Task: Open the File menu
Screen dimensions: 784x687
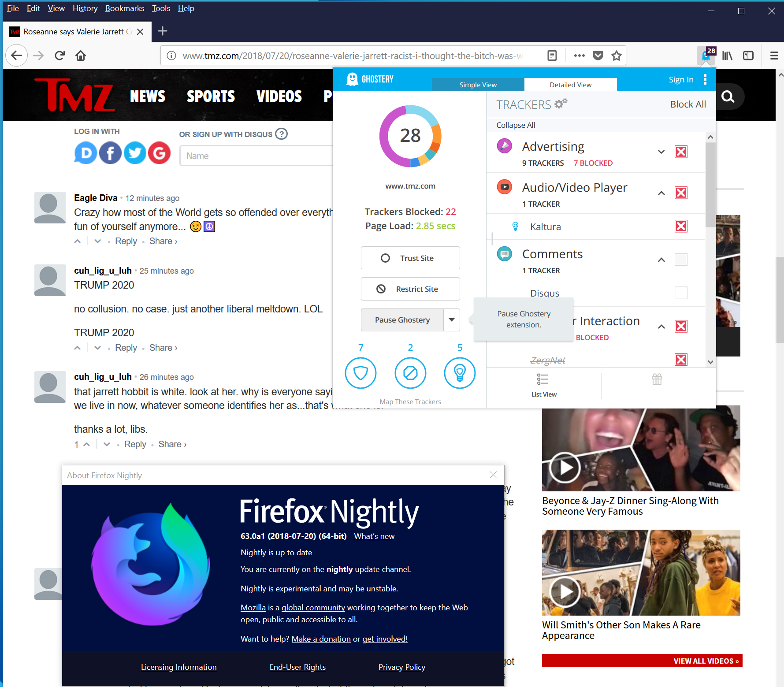Action: [13, 8]
